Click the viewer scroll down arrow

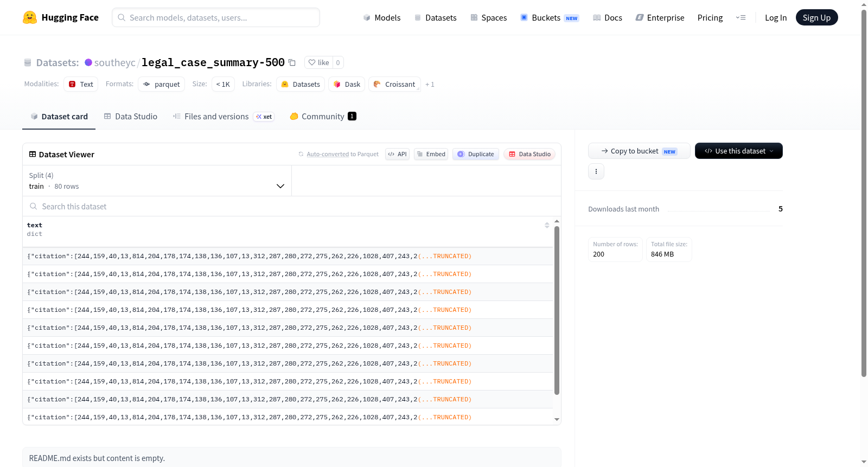tap(557, 419)
